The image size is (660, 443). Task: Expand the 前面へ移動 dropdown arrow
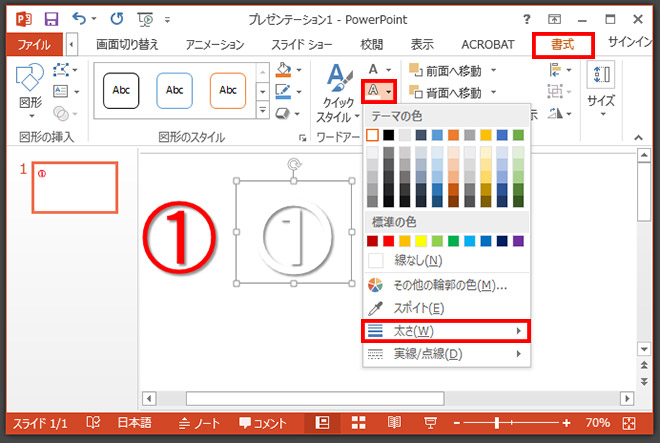(x=493, y=70)
